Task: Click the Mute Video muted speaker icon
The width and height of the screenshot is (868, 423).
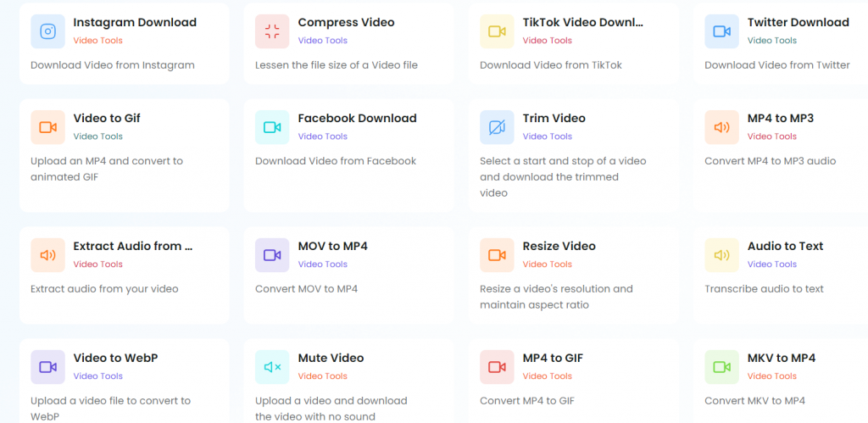Action: click(x=272, y=367)
